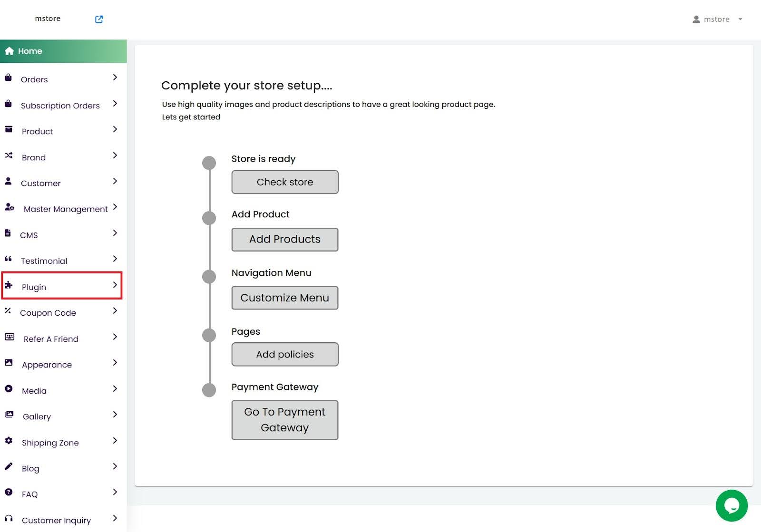This screenshot has width=761, height=532.
Task: Open store in new tab icon
Action: click(x=99, y=19)
